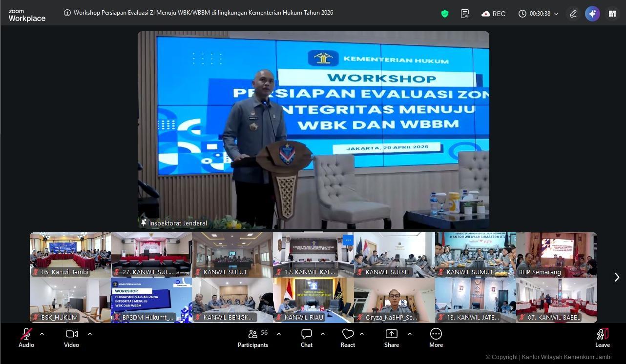Expand the Video settings chevron
Screen dimensions: 626x364
point(90,334)
